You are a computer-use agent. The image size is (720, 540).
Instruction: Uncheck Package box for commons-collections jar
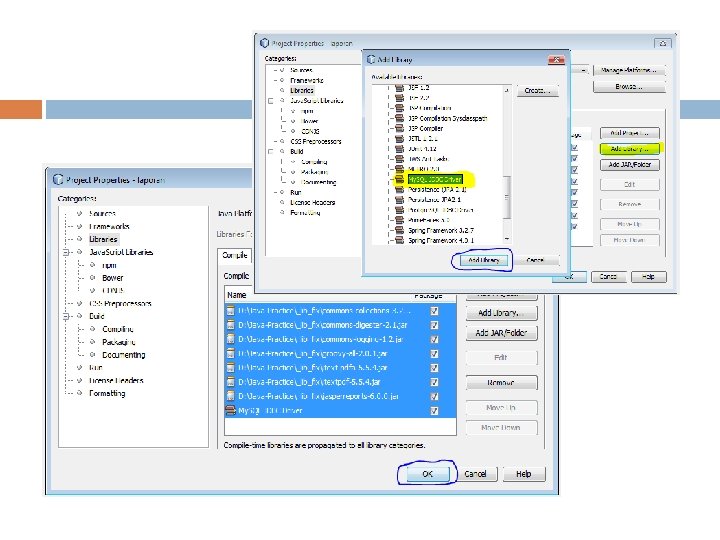pyautogui.click(x=434, y=311)
